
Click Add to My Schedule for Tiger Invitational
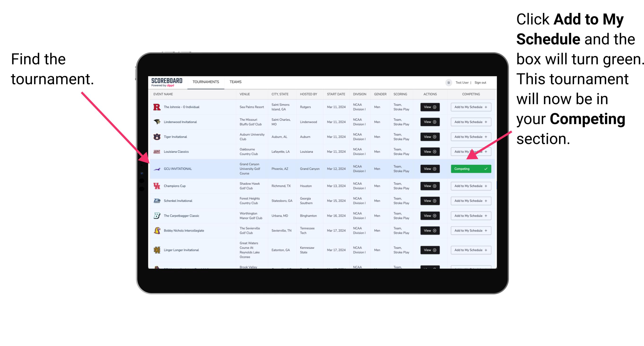pos(470,137)
